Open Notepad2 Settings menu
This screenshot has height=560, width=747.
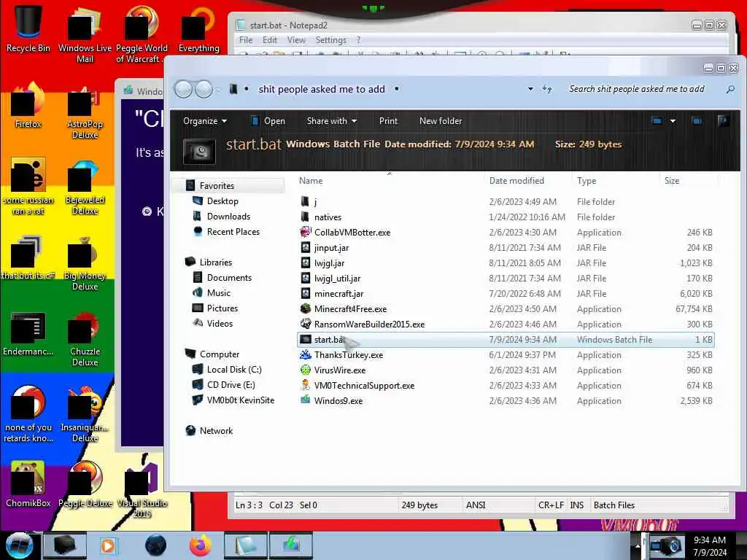330,40
